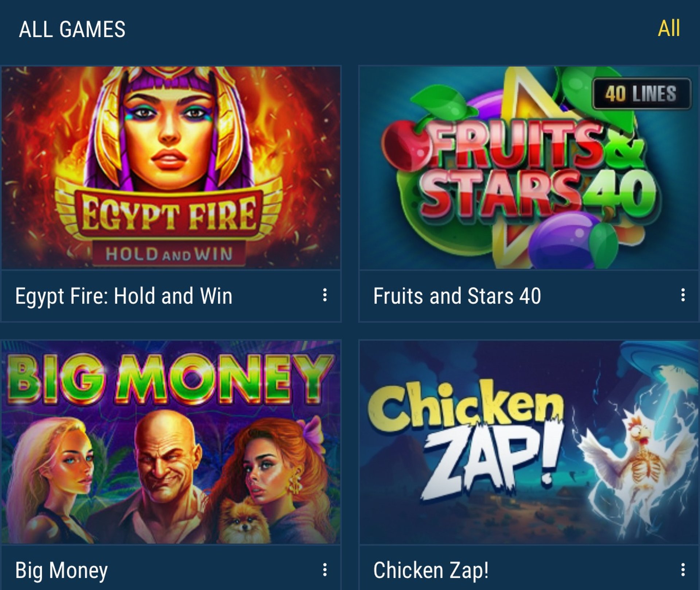Open the Fruits & Stars 40 thumbnail
Image resolution: width=700 pixels, height=590 pixels.
(x=529, y=168)
